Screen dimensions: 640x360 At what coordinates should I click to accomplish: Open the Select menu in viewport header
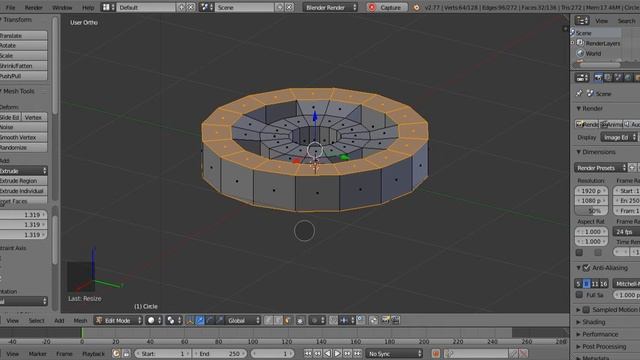pyautogui.click(x=36, y=320)
